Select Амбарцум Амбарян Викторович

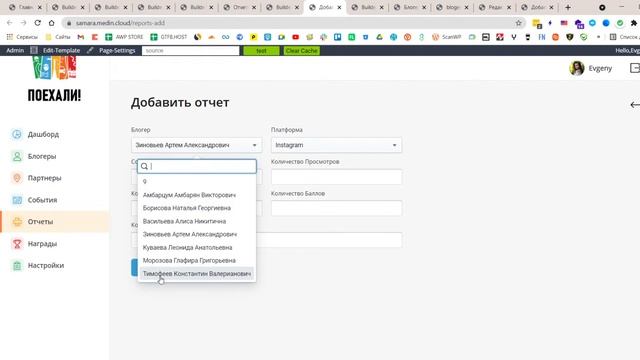197,195
